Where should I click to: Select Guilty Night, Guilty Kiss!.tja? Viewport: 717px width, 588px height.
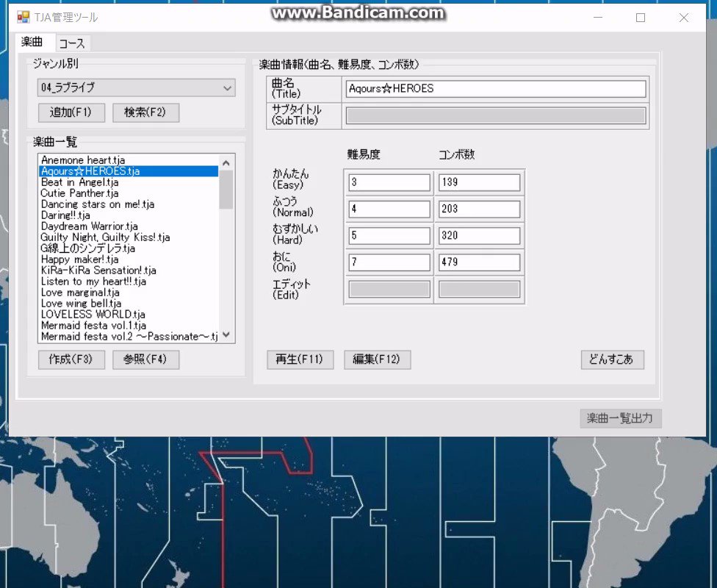(129, 237)
